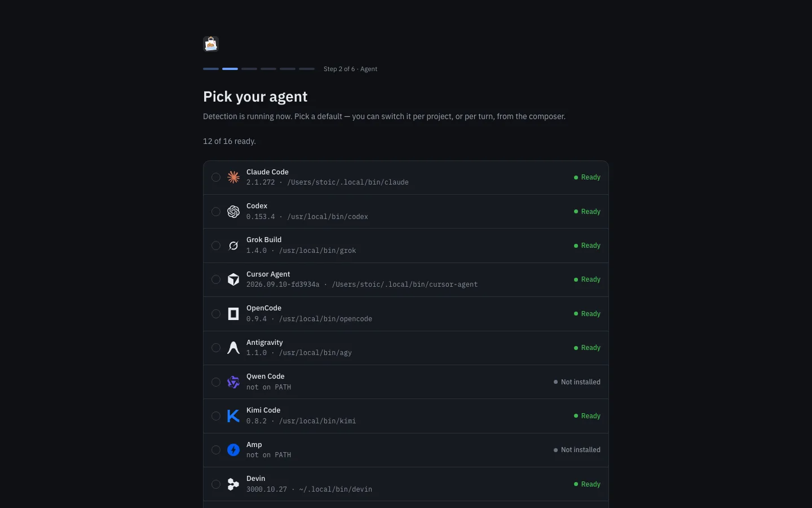Select the Devin radio button
Viewport: 812px width, 508px height.
pyautogui.click(x=216, y=484)
